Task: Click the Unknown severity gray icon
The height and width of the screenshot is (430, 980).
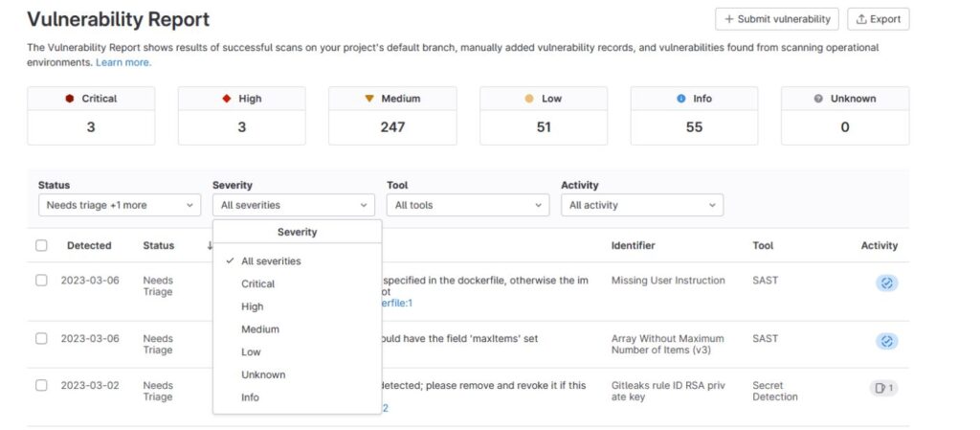Action: 819,99
